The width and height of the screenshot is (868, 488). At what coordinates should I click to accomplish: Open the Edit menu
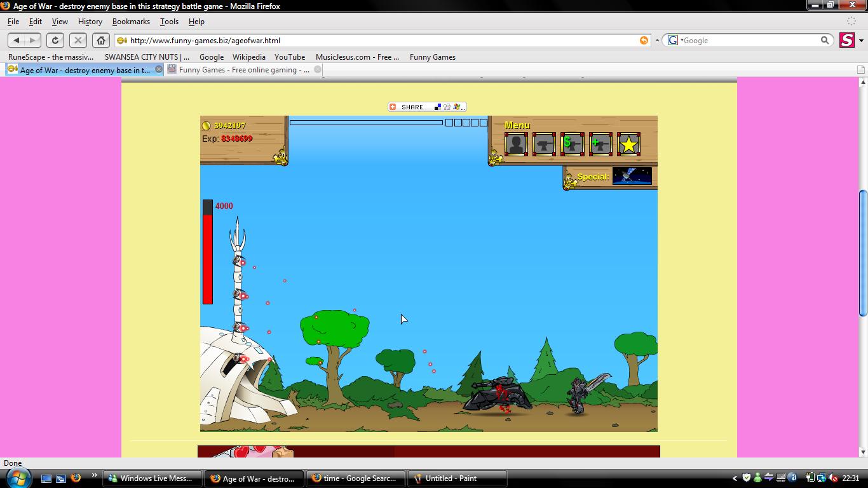(x=36, y=21)
